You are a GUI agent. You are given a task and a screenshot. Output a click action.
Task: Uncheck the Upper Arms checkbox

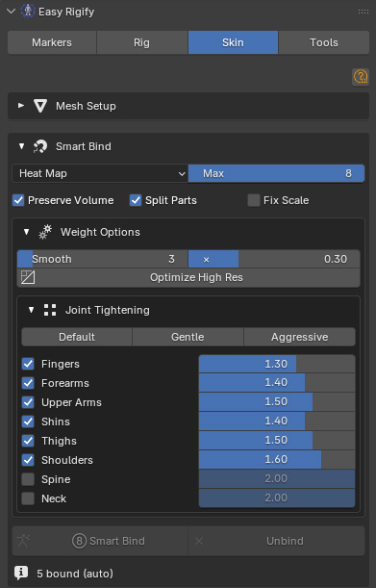coord(28,402)
